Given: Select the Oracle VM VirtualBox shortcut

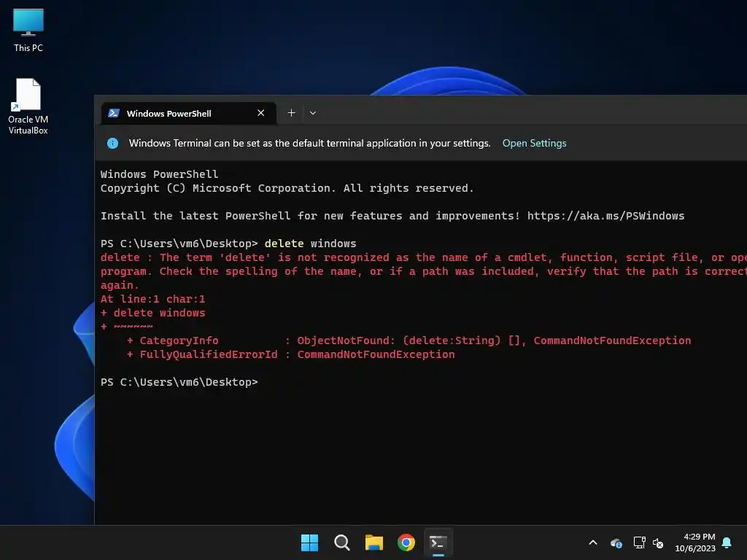Looking at the screenshot, I should coord(28,106).
